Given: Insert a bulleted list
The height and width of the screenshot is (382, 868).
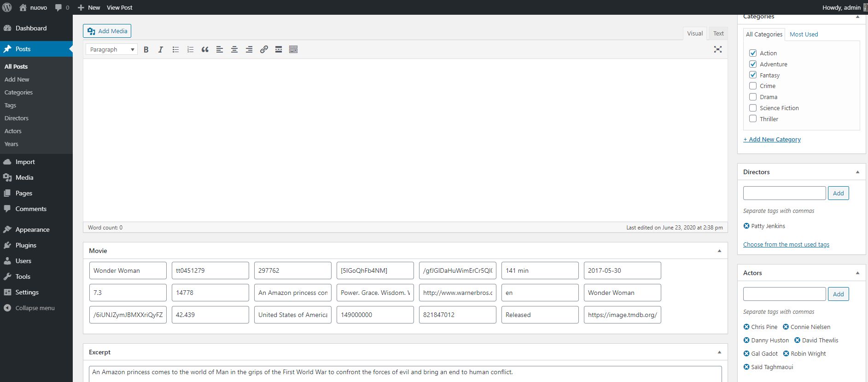Looking at the screenshot, I should click(x=175, y=49).
